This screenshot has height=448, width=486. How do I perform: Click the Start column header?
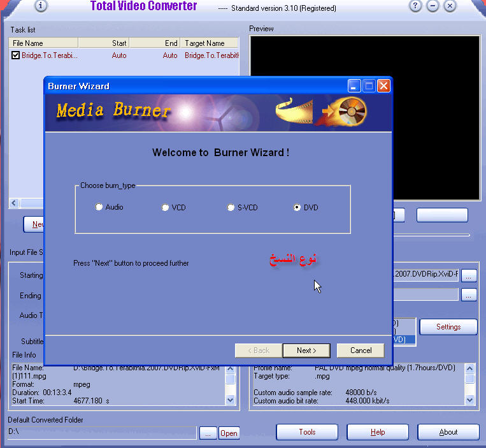(x=104, y=43)
